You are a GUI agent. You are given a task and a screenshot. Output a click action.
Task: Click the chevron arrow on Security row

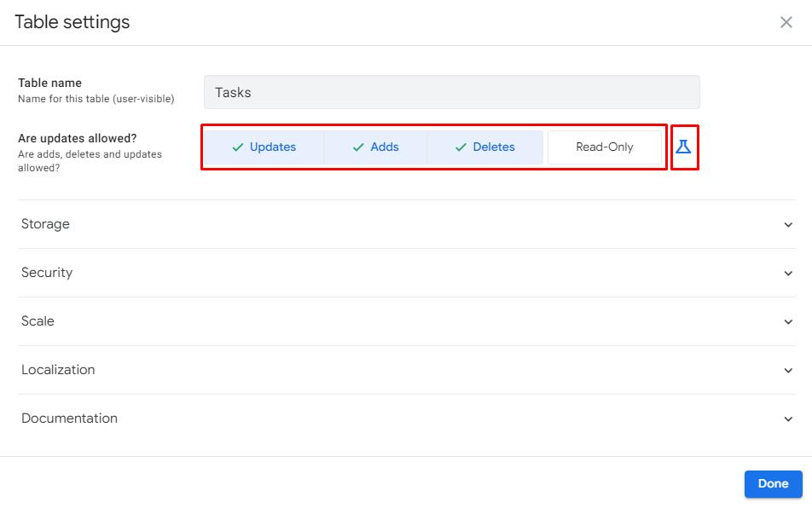(788, 274)
